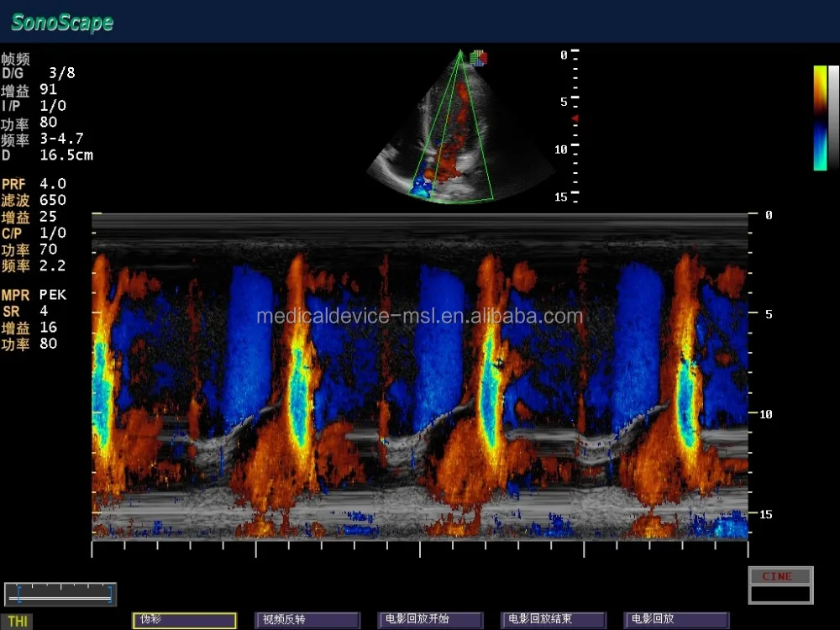Click the red depth arrow marker near 5 cm
Screen dimensions: 840x630
click(x=575, y=118)
